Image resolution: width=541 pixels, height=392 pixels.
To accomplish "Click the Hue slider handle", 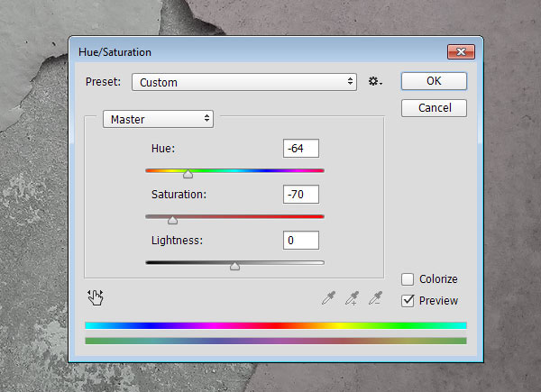I will pos(188,174).
